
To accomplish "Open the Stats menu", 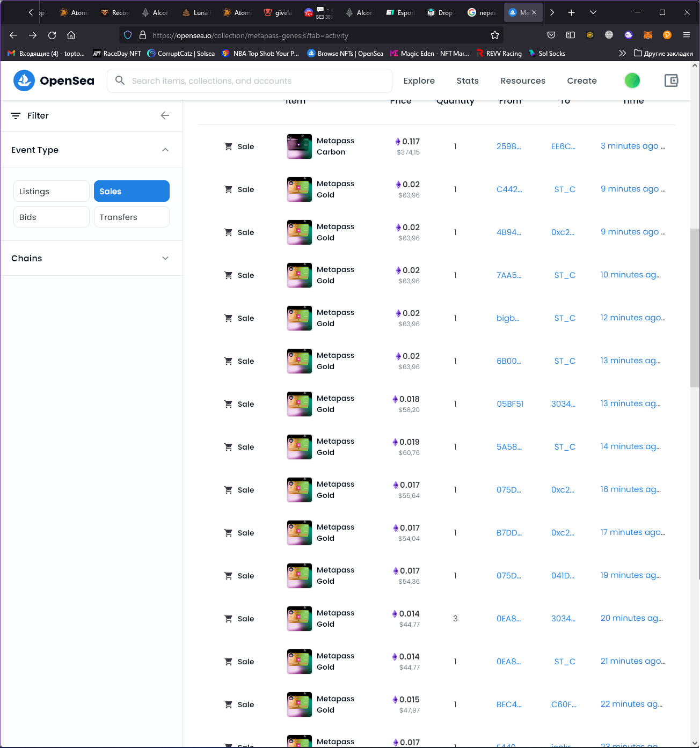I will click(468, 80).
